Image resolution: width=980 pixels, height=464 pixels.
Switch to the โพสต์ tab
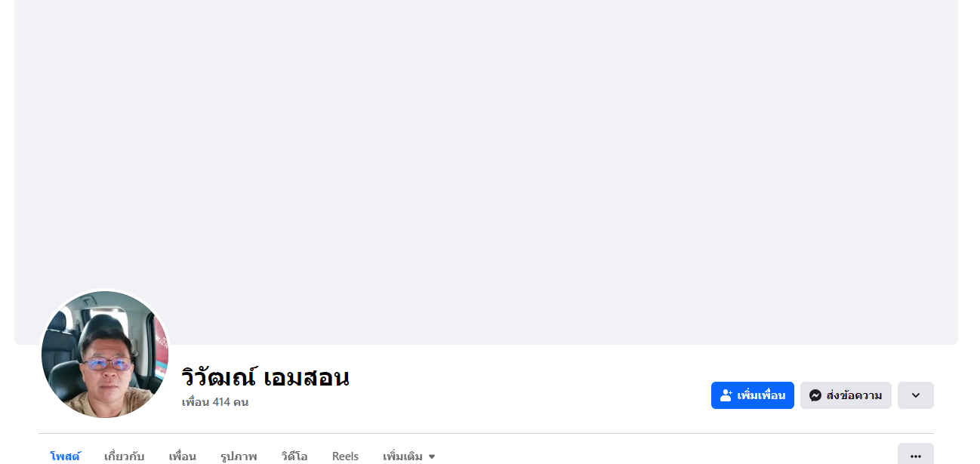[x=65, y=456]
